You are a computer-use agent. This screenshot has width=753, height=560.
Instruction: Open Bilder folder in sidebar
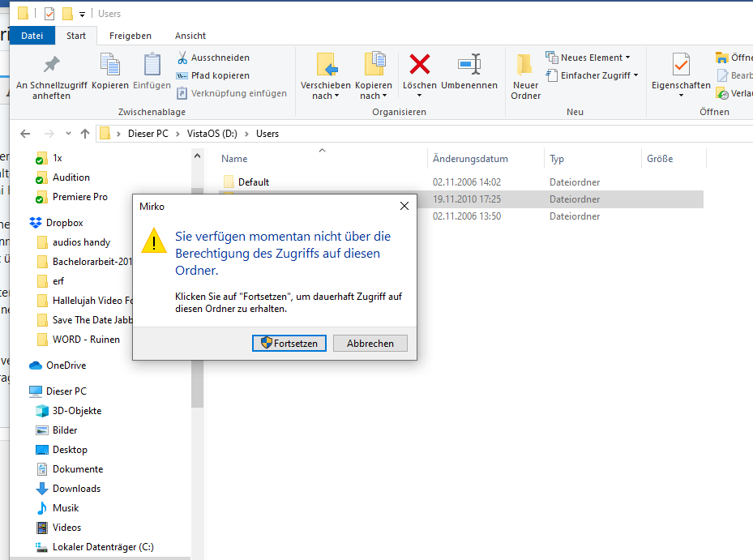[x=65, y=430]
